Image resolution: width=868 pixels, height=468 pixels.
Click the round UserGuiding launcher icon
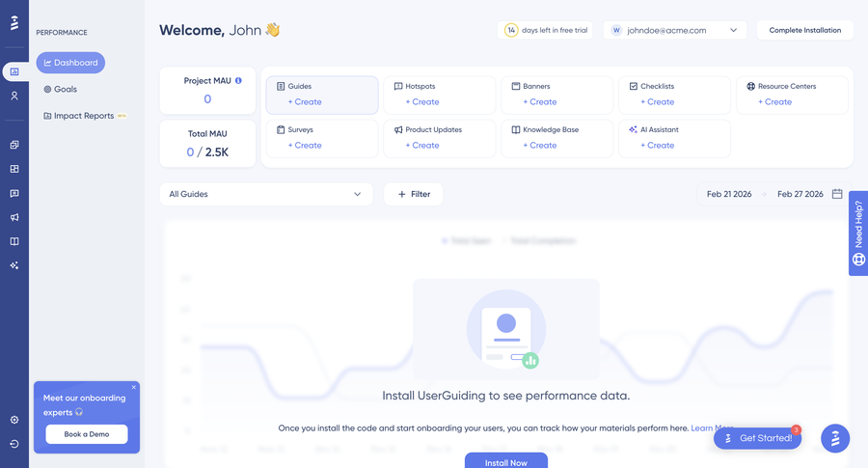tap(835, 438)
